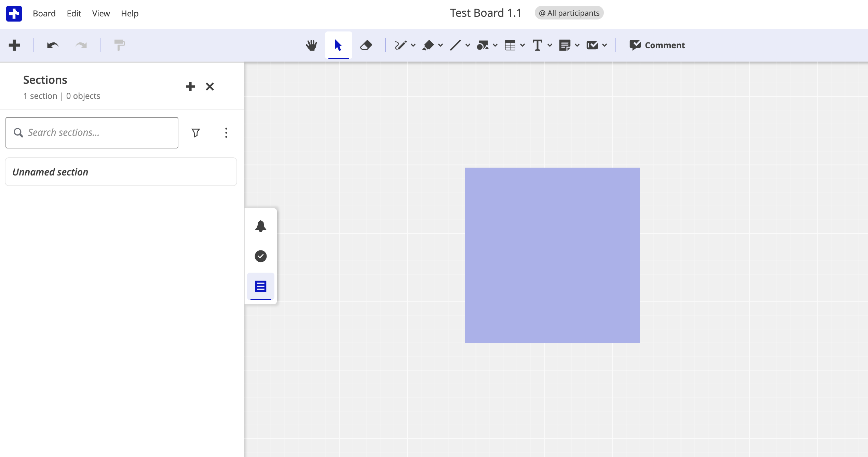Open the Board menu
868x457 pixels.
point(44,13)
